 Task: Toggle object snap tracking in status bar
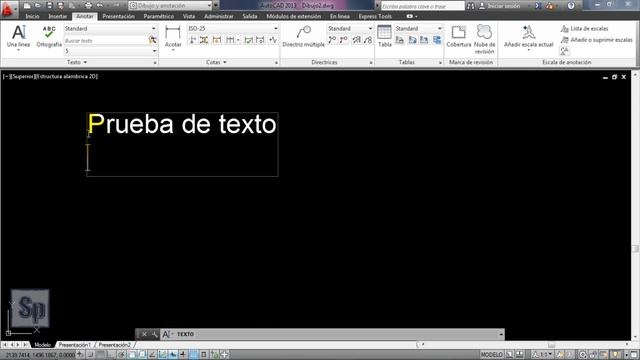coord(152,355)
